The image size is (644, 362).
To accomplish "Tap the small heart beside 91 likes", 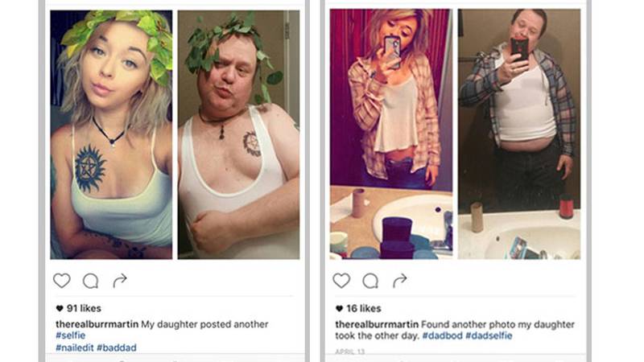I will [x=60, y=308].
